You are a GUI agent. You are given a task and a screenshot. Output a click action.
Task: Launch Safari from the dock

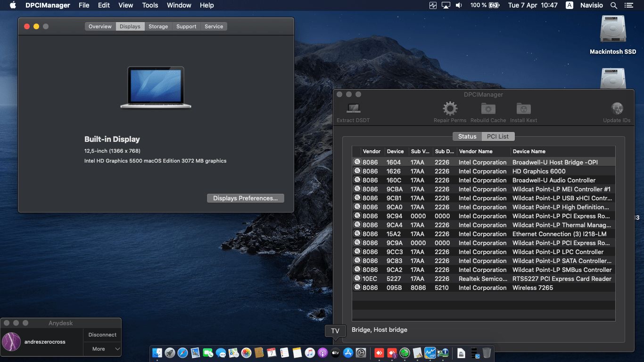point(182,353)
